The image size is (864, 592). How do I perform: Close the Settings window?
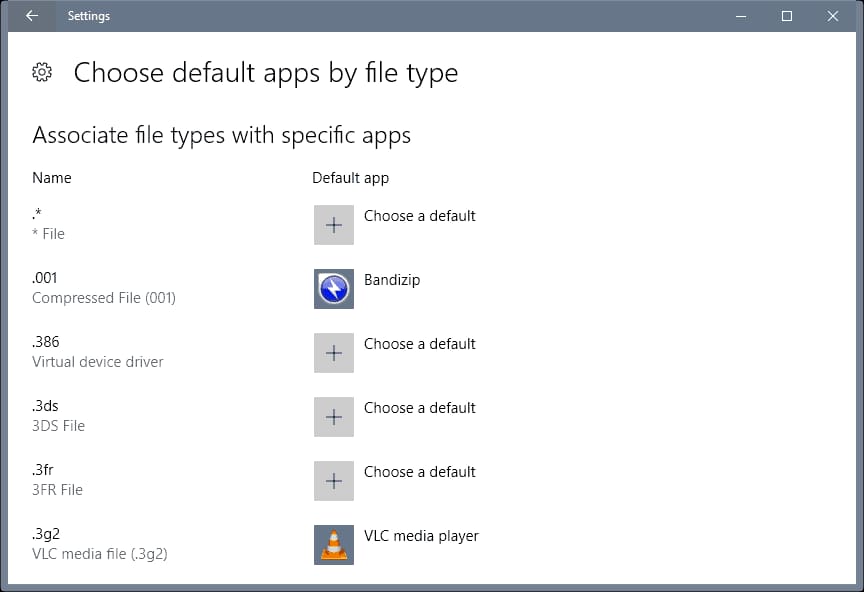coord(833,16)
